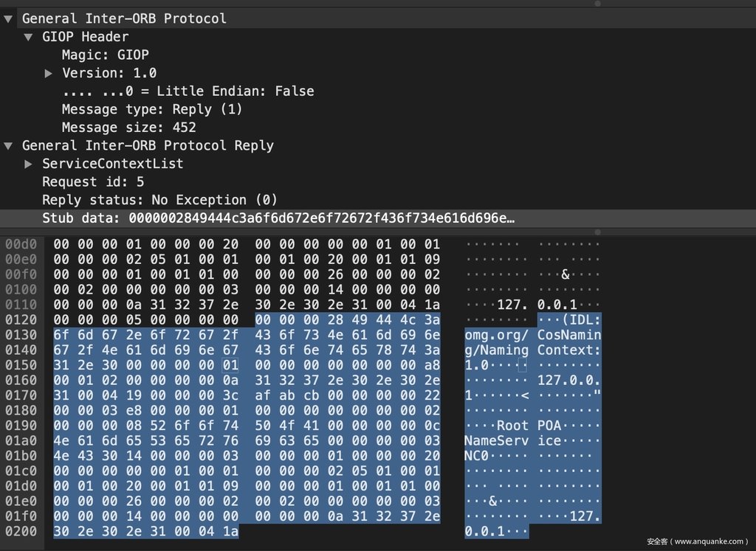The height and width of the screenshot is (551, 756).
Task: Expand the Version: 1.0 field
Action: tap(49, 73)
